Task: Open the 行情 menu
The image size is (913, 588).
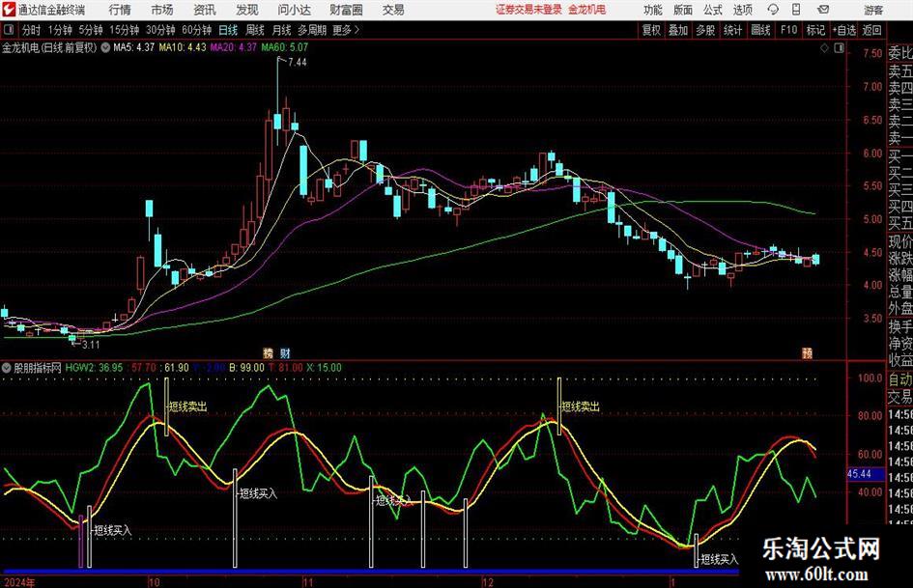Action: [120, 10]
